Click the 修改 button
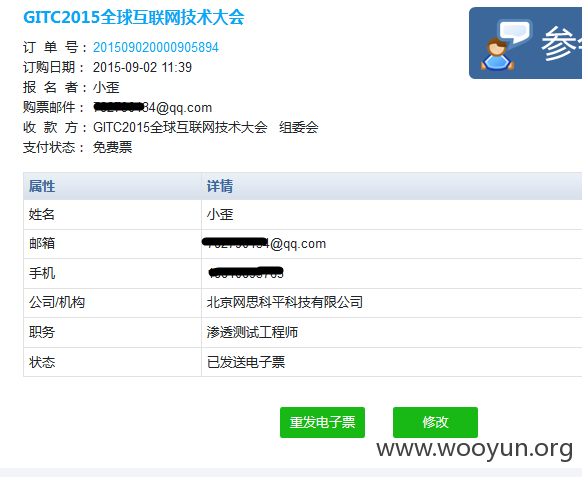This screenshot has height=477, width=582. click(x=435, y=422)
